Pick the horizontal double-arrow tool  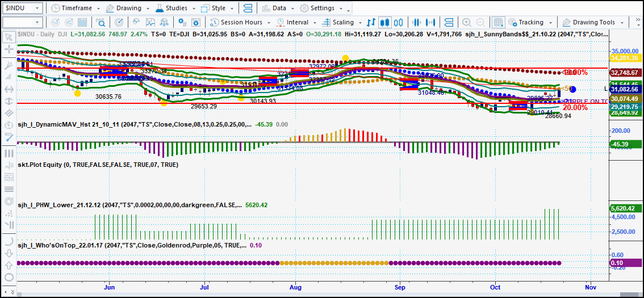(8, 89)
